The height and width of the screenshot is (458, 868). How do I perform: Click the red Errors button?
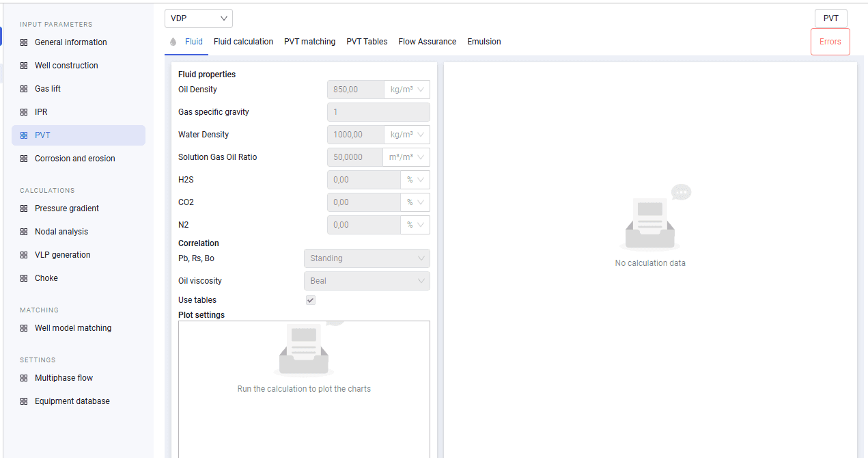(830, 42)
